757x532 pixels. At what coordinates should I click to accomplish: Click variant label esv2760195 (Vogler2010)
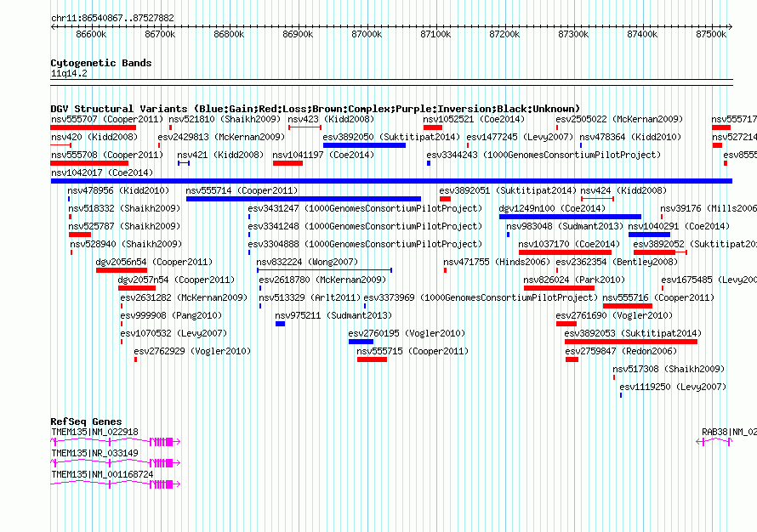pyautogui.click(x=407, y=333)
